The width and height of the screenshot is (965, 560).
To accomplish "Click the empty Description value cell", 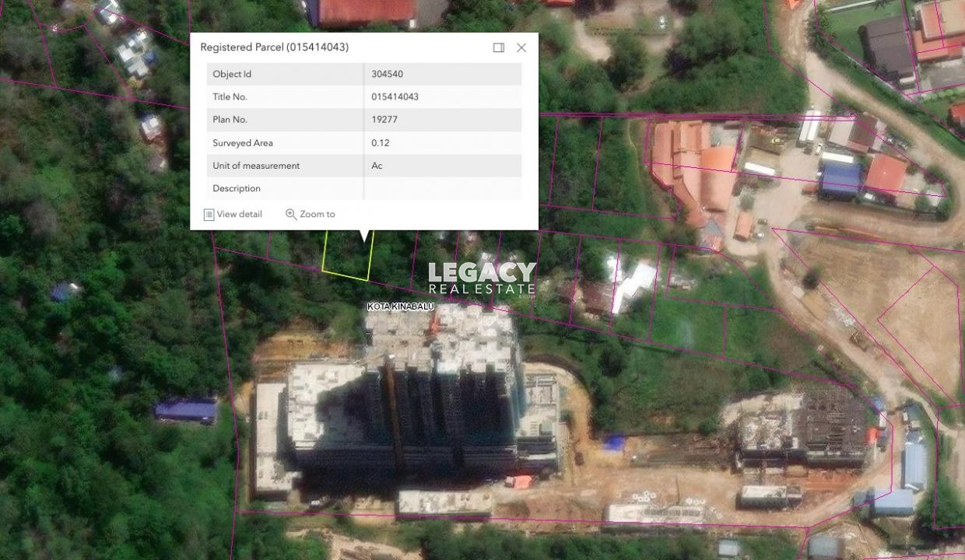I will point(442,188).
